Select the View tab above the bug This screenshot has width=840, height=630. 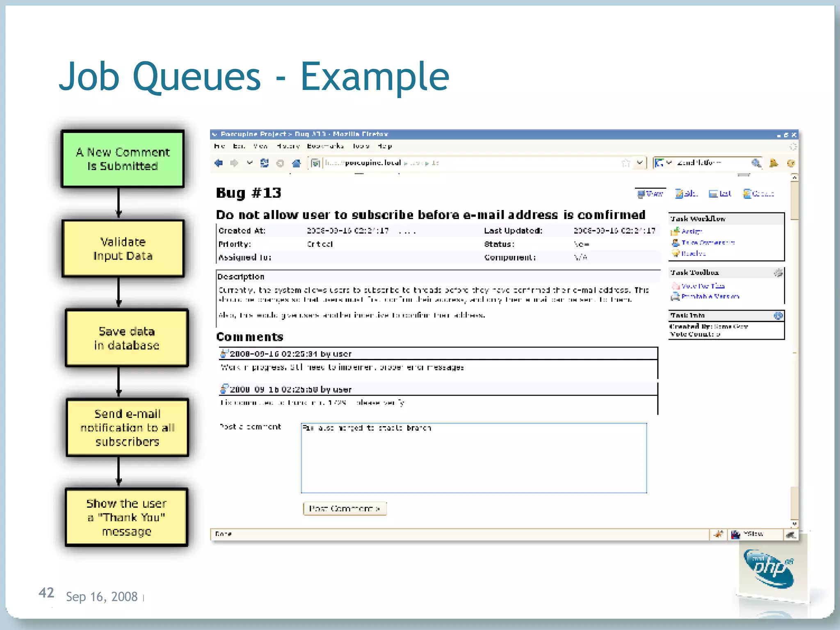(650, 194)
